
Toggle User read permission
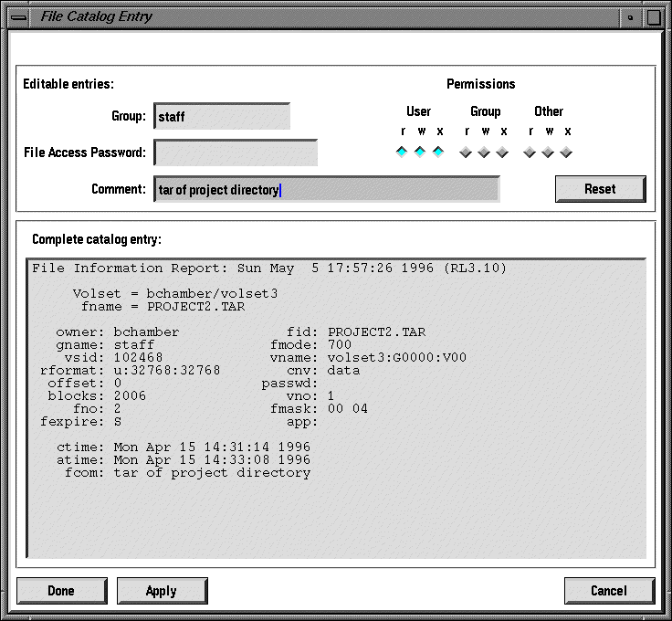pyautogui.click(x=402, y=152)
